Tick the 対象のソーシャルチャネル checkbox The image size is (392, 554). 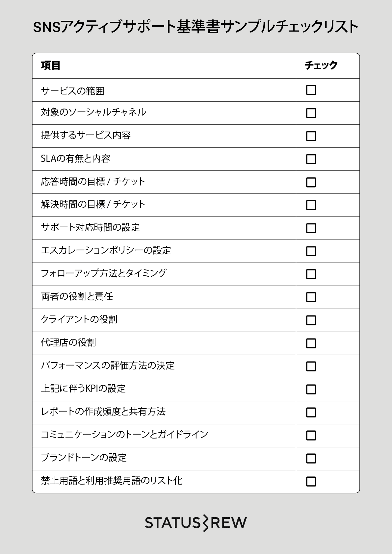[x=311, y=113]
